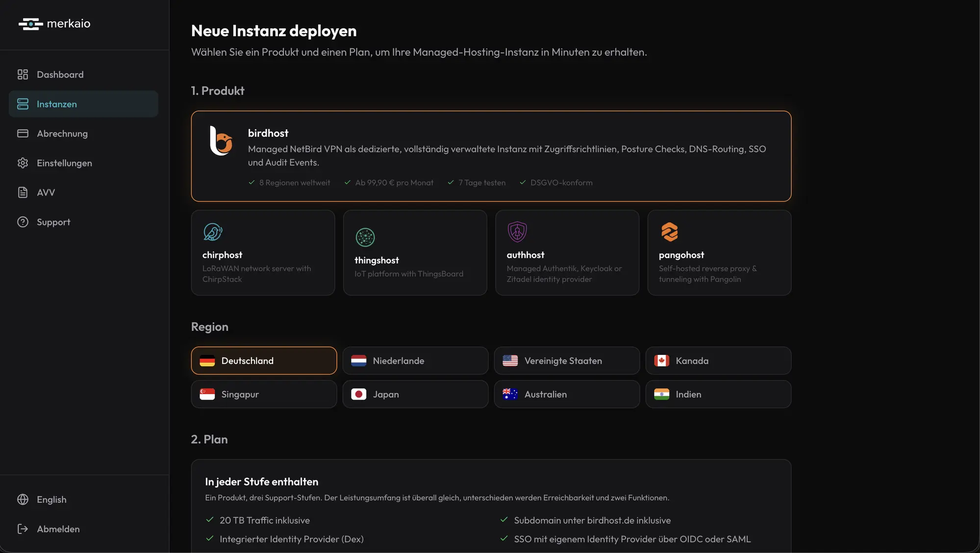Pick the Indien region button
Image resolution: width=980 pixels, height=553 pixels.
pos(718,394)
